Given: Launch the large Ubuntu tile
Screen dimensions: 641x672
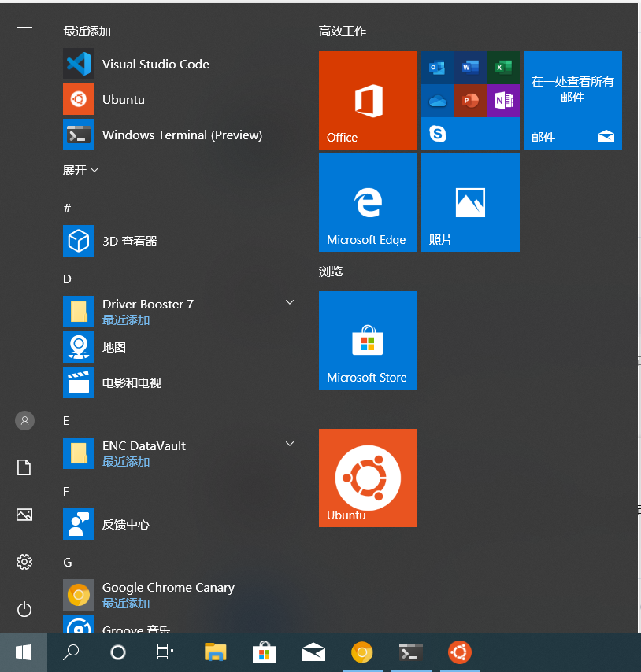Looking at the screenshot, I should 368,478.
